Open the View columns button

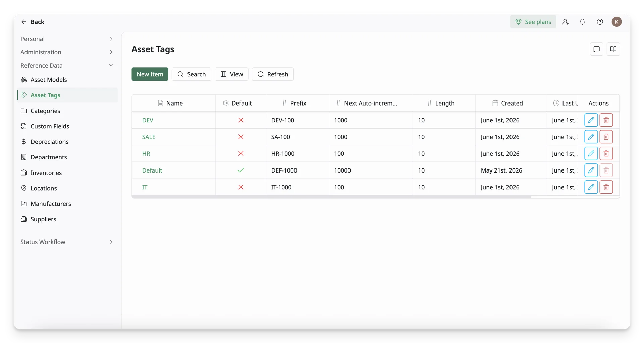click(x=231, y=74)
